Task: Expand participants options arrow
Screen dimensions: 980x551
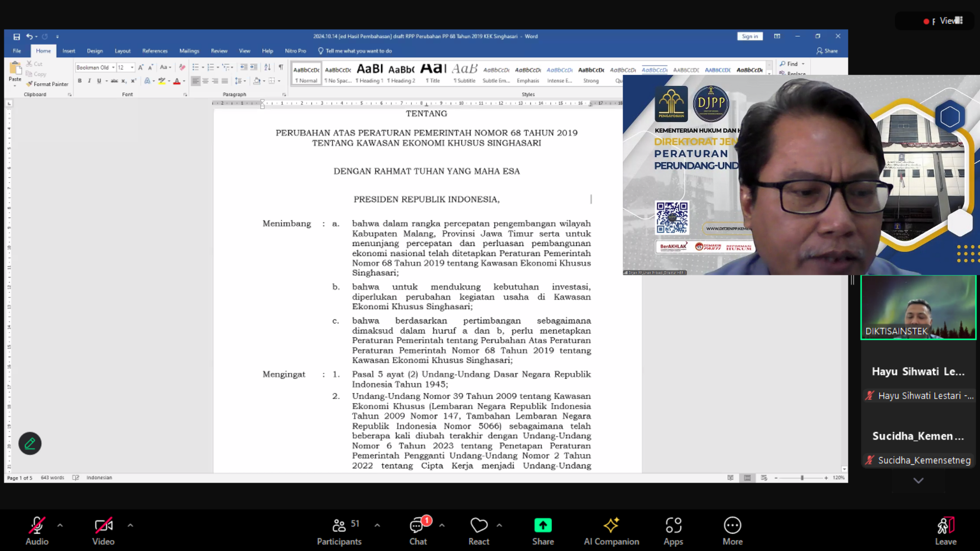Action: click(377, 525)
